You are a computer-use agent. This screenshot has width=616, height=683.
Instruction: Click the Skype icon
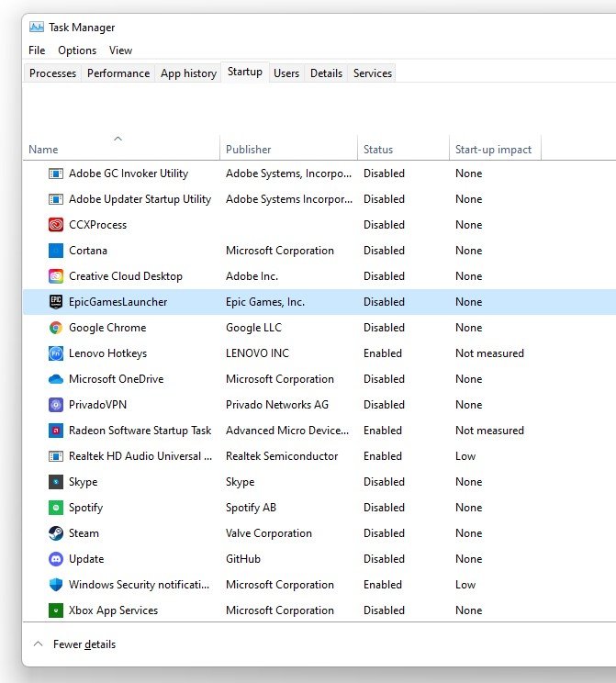coord(55,482)
